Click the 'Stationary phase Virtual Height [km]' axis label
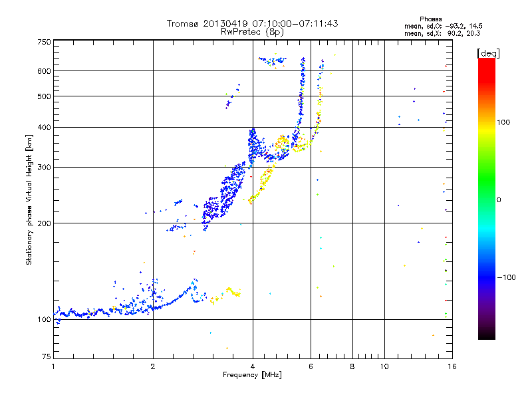The width and height of the screenshot is (532, 399). [29, 199]
